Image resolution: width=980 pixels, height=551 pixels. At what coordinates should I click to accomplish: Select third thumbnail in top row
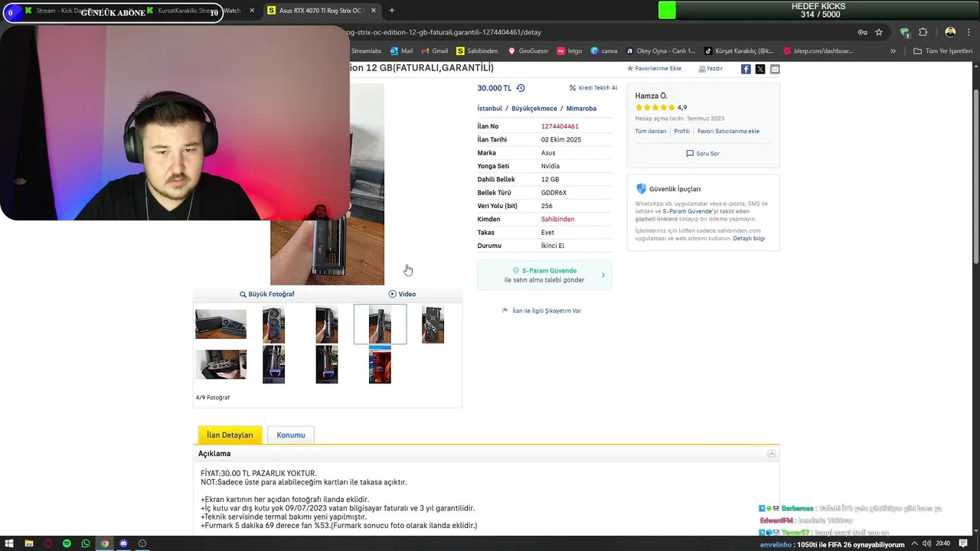327,324
